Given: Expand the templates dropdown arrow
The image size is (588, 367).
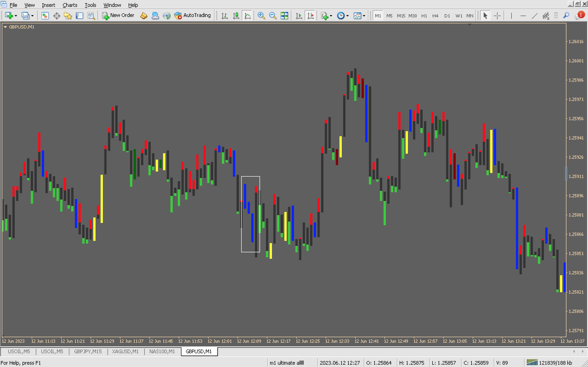Looking at the screenshot, I should (x=364, y=16).
